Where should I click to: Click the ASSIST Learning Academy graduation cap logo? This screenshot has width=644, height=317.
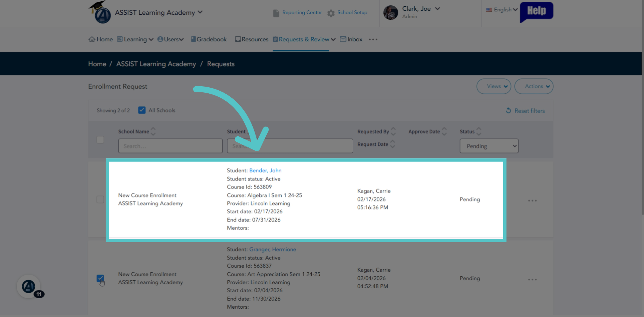pos(100,12)
